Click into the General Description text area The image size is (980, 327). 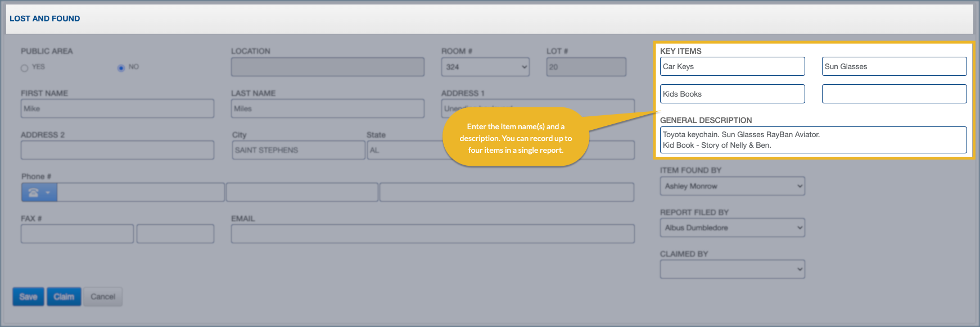click(x=812, y=140)
